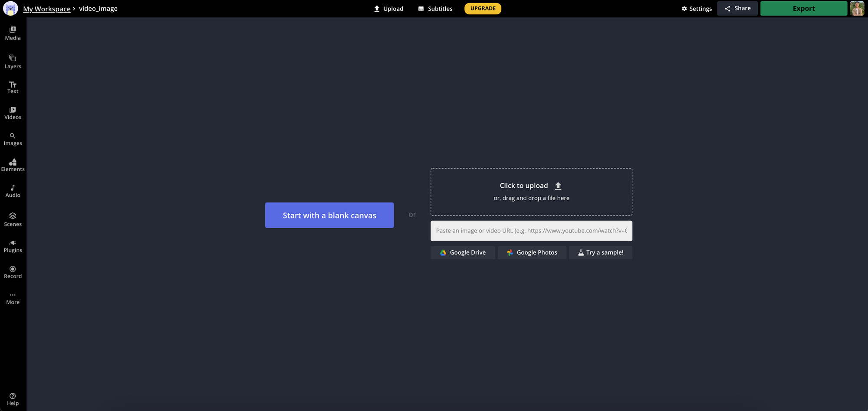
Task: Import from Google Photos
Action: point(532,252)
